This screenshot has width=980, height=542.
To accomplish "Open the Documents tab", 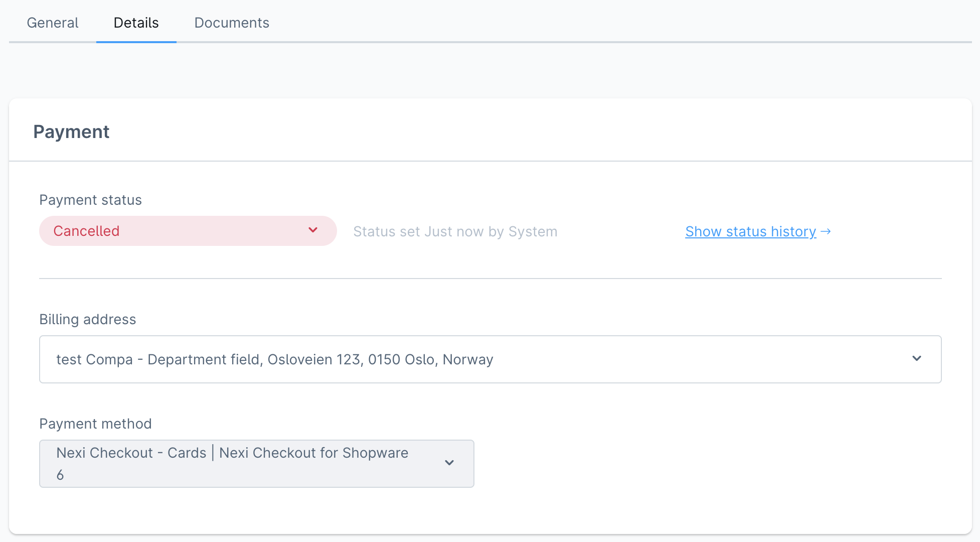I will [231, 23].
